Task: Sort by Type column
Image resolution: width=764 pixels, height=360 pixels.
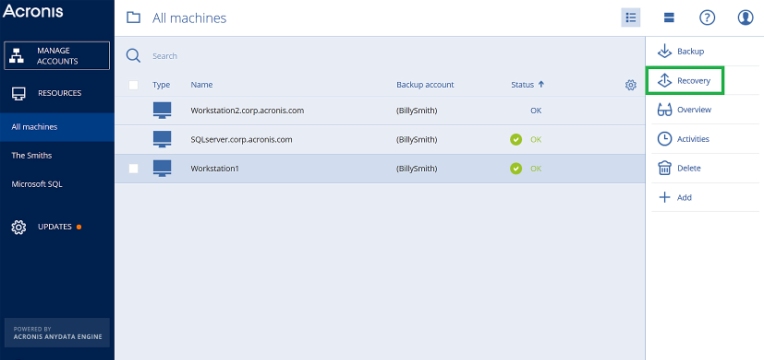Action: click(x=161, y=85)
